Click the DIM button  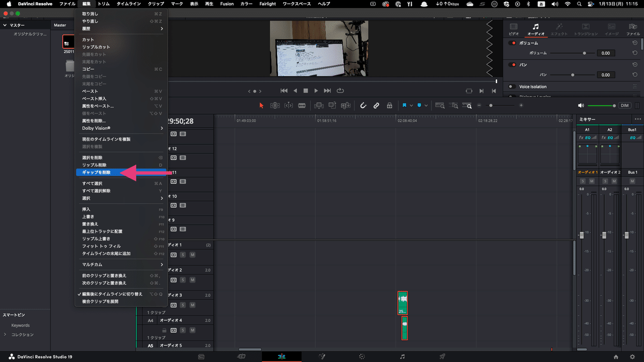pos(625,106)
